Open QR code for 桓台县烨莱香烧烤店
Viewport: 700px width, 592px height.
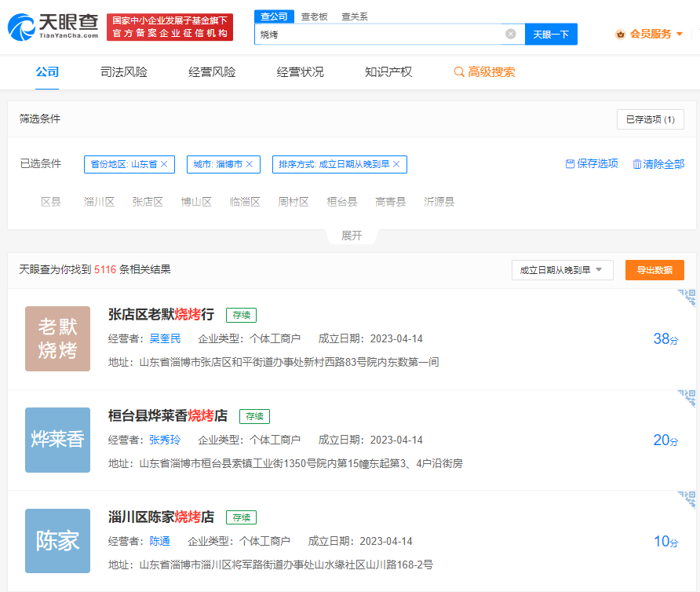point(687,399)
